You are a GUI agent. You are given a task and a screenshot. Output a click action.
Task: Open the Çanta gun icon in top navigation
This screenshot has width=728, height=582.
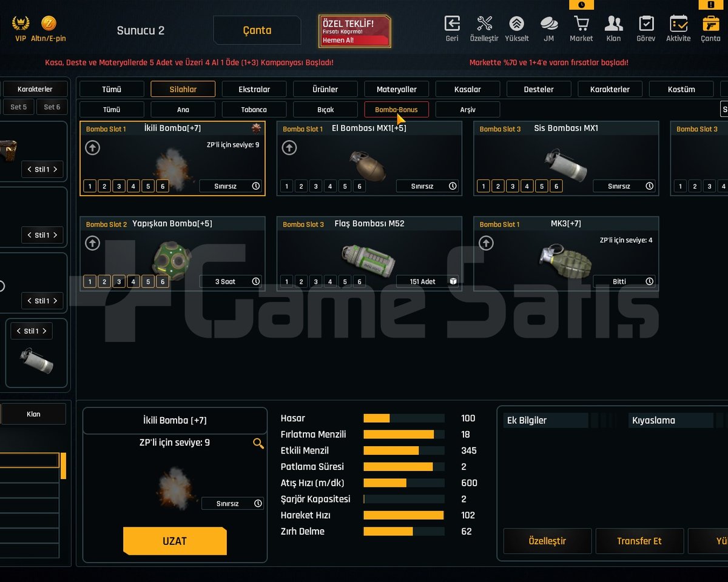click(x=710, y=24)
